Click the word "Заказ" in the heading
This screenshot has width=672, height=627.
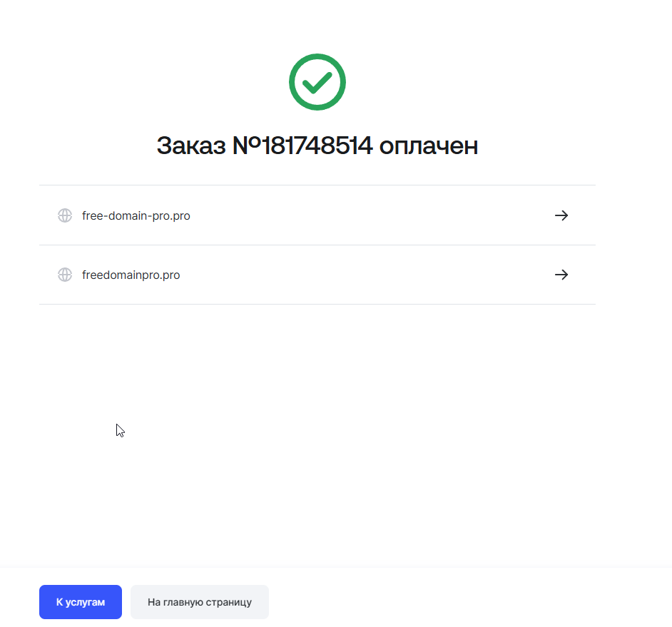click(191, 146)
